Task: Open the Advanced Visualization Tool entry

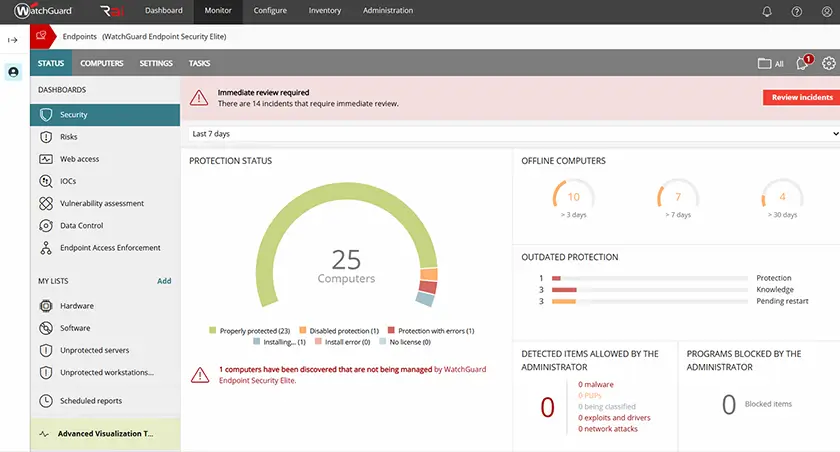Action: coord(106,434)
